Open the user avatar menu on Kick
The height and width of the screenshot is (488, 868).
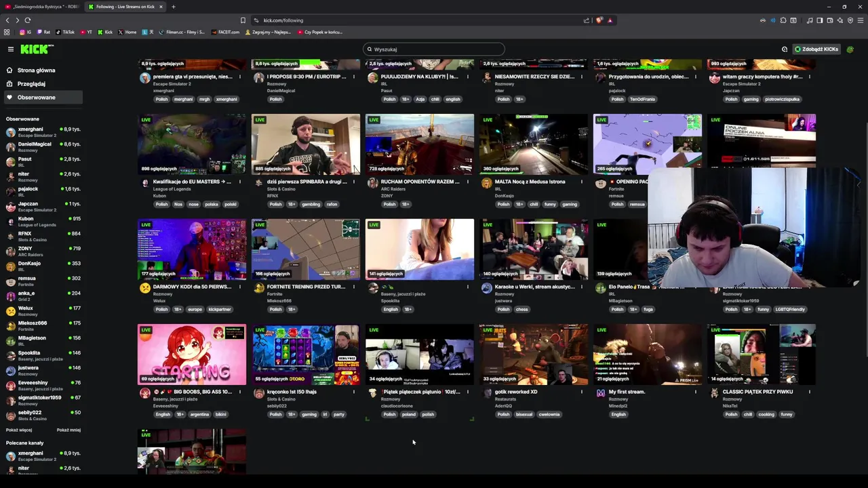coord(850,49)
